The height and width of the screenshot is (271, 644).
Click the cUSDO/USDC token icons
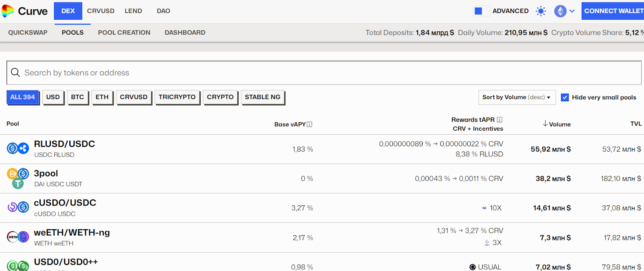pyautogui.click(x=18, y=207)
